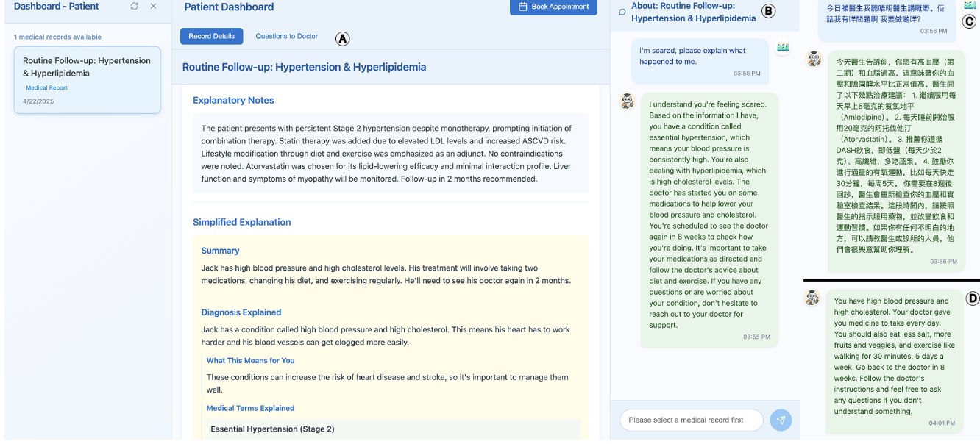980x444 pixels.
Task: Click the bot avatar next to the Chinese reply
Action: [814, 59]
